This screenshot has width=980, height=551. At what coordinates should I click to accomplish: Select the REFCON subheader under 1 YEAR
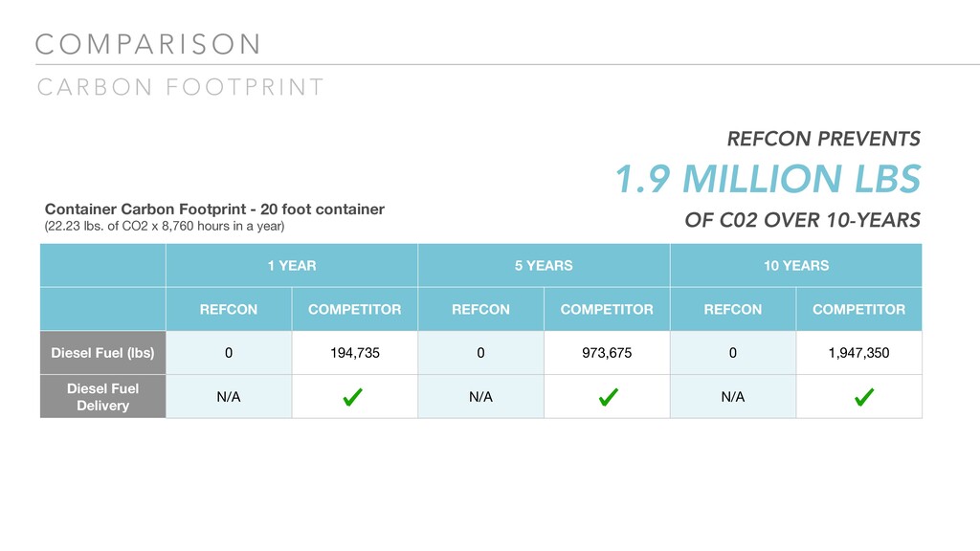pyautogui.click(x=228, y=309)
